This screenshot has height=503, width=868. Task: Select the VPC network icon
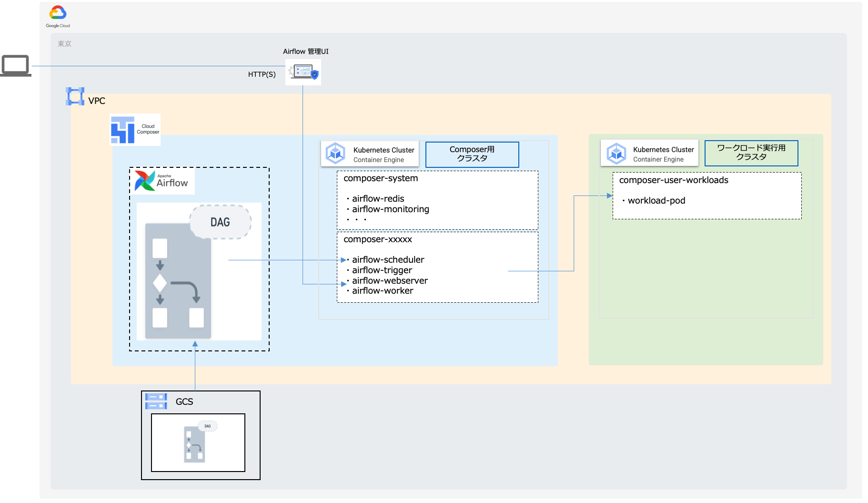(75, 96)
